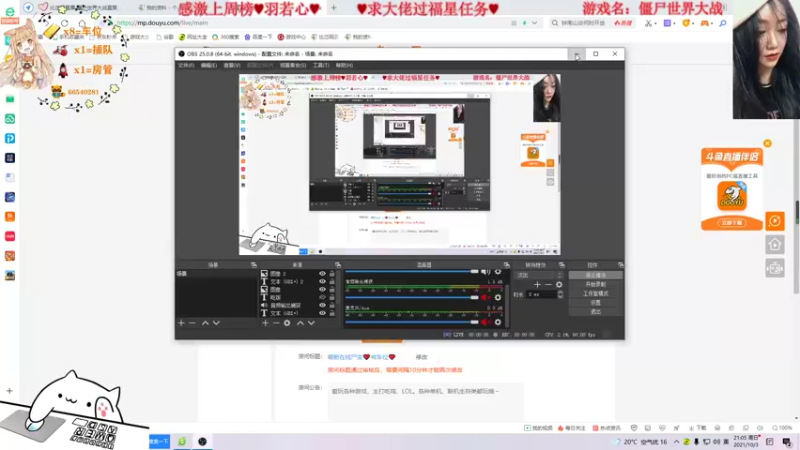Open source properties gear in sources panel
Viewport: 800px width, 450px height.
point(287,323)
